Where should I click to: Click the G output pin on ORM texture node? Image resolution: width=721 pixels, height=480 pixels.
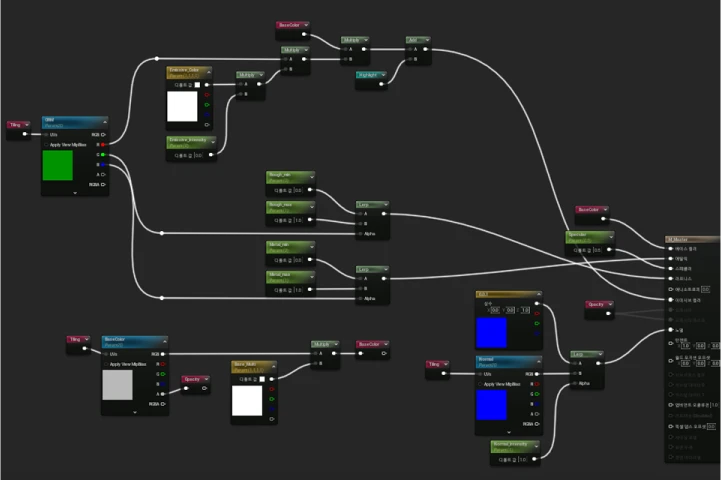[x=103, y=155]
